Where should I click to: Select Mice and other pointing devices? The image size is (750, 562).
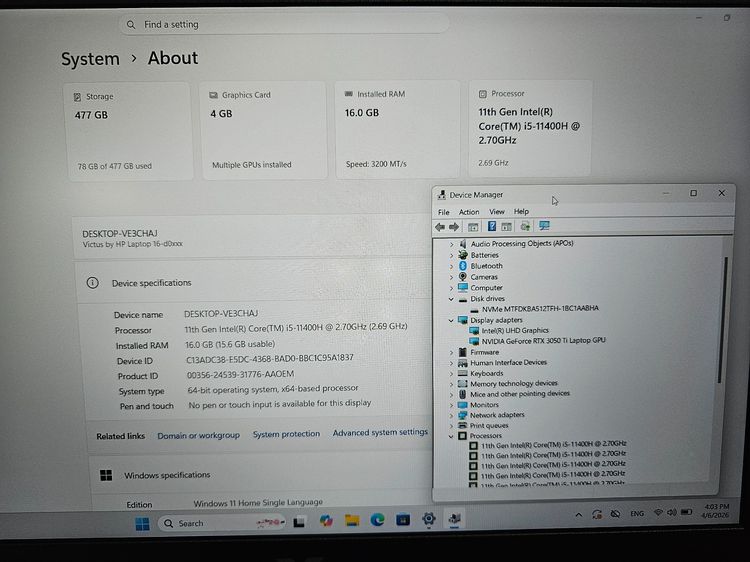(x=519, y=394)
